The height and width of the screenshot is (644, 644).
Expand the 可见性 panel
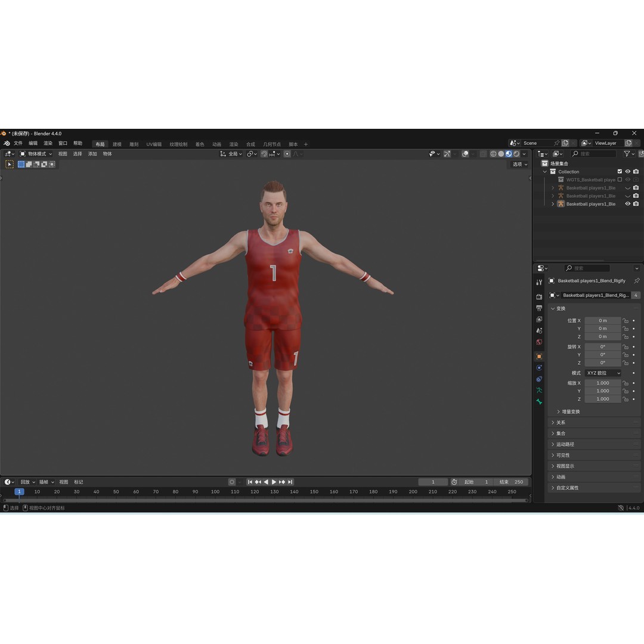coord(595,455)
